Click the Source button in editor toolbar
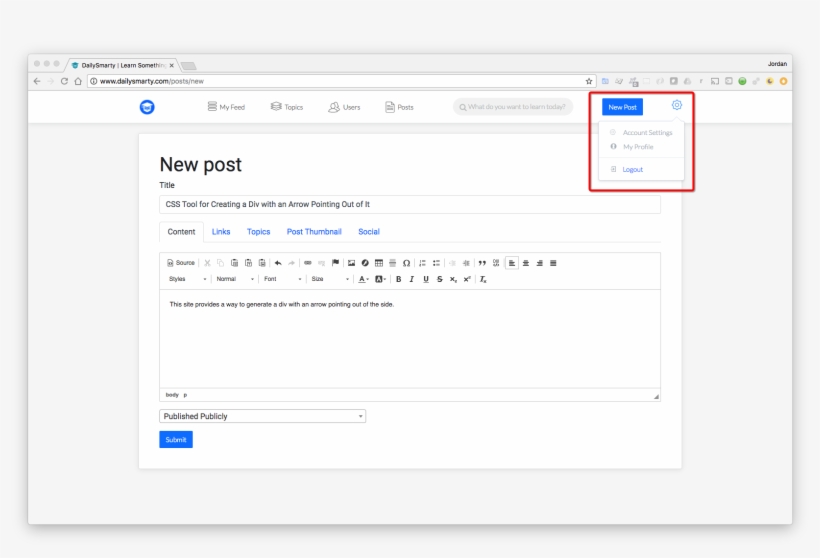The width and height of the screenshot is (820, 558). (181, 263)
